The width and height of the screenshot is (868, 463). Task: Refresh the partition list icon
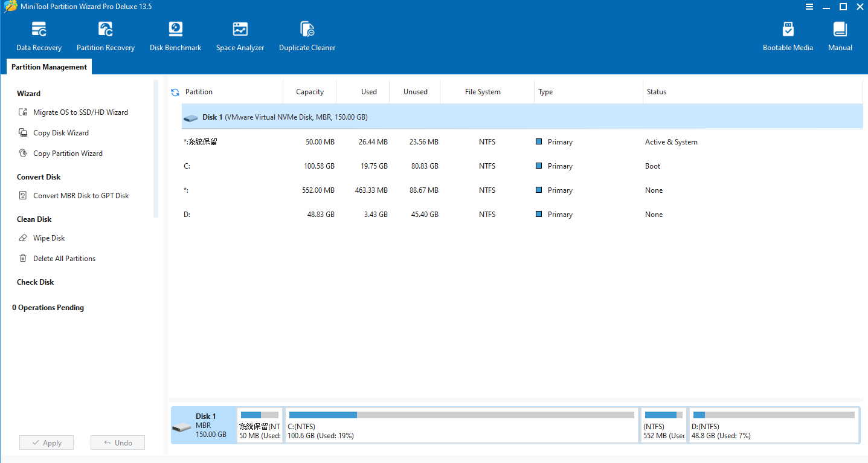(x=175, y=92)
